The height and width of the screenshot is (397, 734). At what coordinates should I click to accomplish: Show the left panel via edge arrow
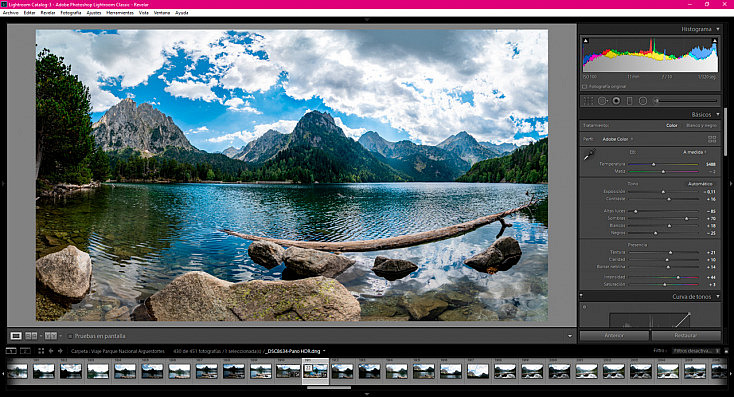coord(3,184)
